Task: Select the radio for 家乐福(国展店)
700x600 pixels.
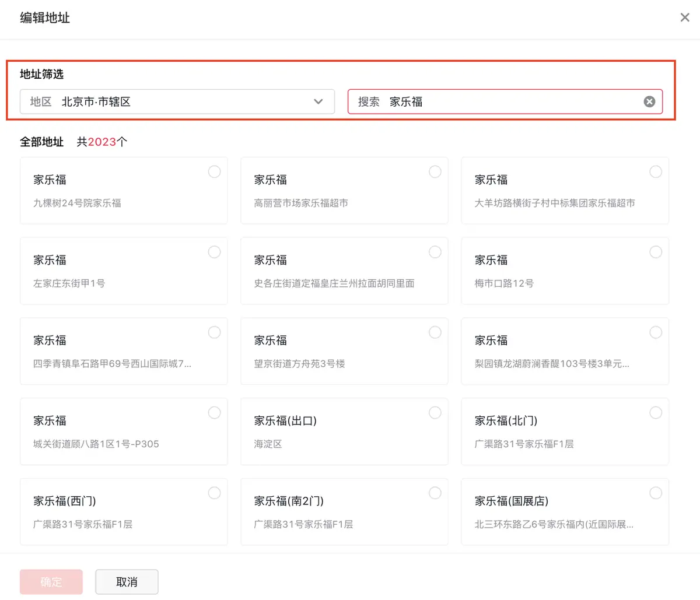Action: (x=656, y=493)
